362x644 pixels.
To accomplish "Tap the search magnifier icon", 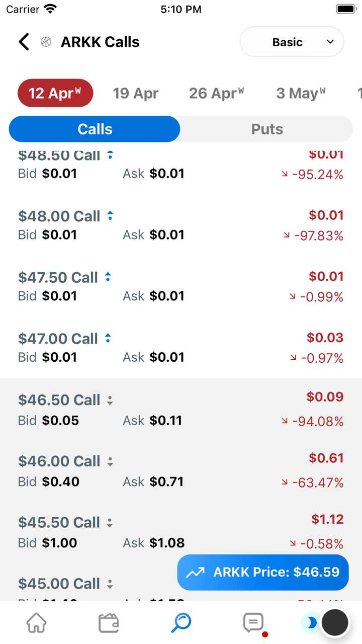I will [x=181, y=623].
